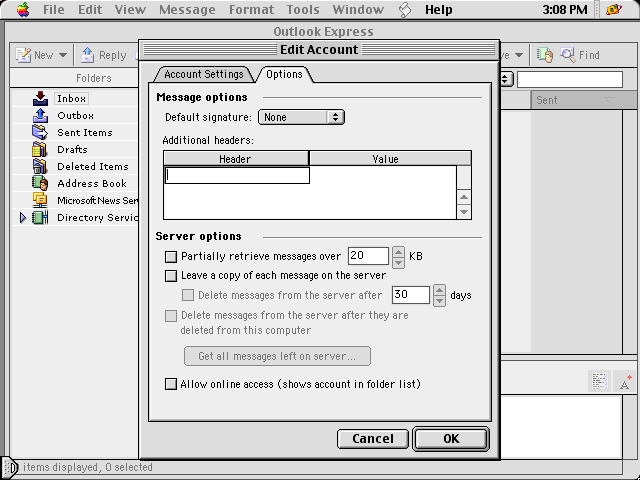Enable Allow online access checkbox
This screenshot has height=480, width=640.
[171, 384]
